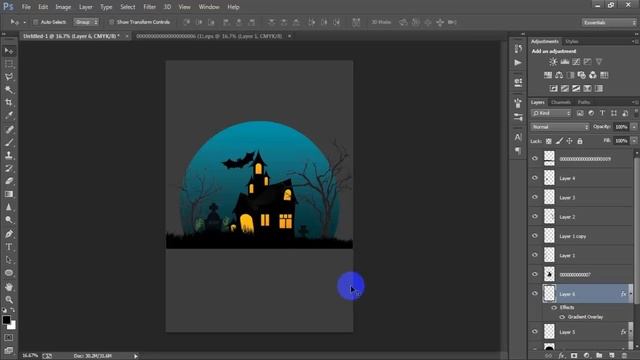Screen dimensions: 640x360
Task: Click the background color swatch
Action: click(12, 325)
